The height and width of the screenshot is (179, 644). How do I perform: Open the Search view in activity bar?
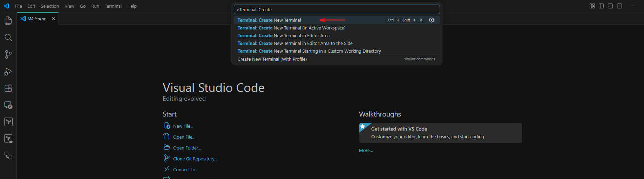pyautogui.click(x=8, y=38)
